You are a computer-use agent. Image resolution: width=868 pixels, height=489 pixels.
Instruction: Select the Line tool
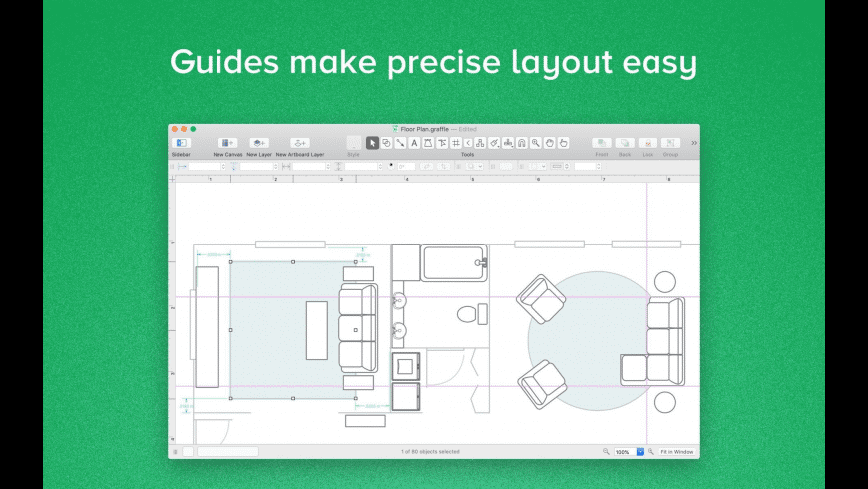[400, 143]
